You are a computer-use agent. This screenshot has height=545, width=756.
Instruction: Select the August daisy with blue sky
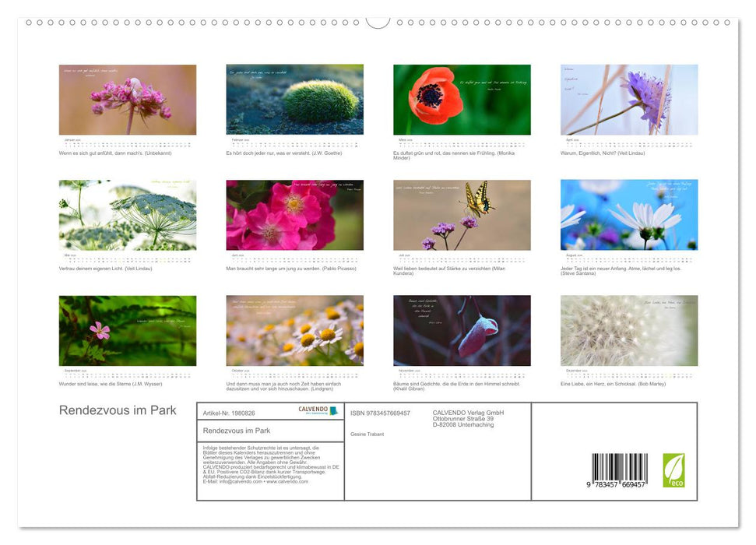(629, 215)
